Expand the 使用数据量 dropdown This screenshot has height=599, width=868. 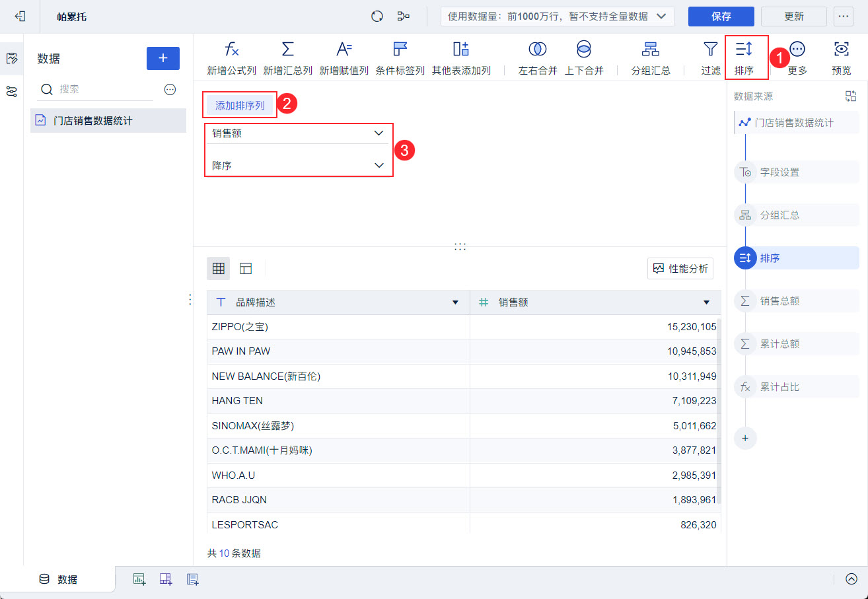coord(558,17)
